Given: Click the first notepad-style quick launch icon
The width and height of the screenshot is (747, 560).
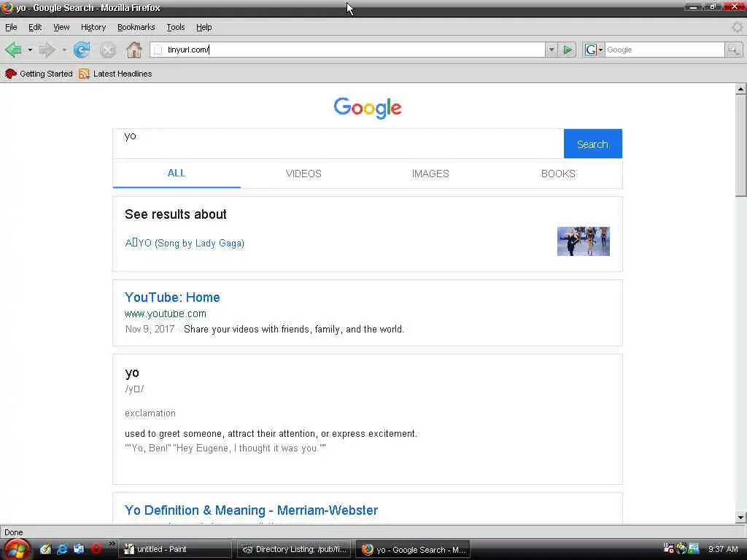Looking at the screenshot, I should point(45,549).
